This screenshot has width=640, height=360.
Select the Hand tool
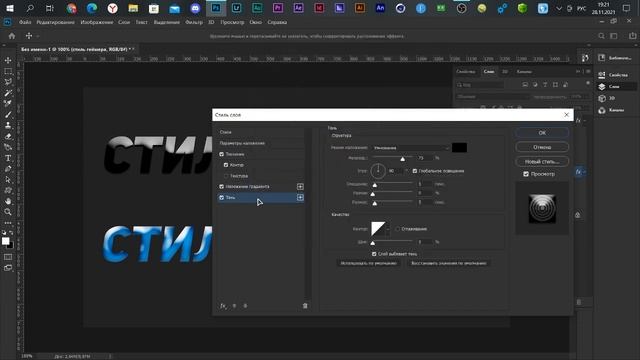[x=8, y=201]
